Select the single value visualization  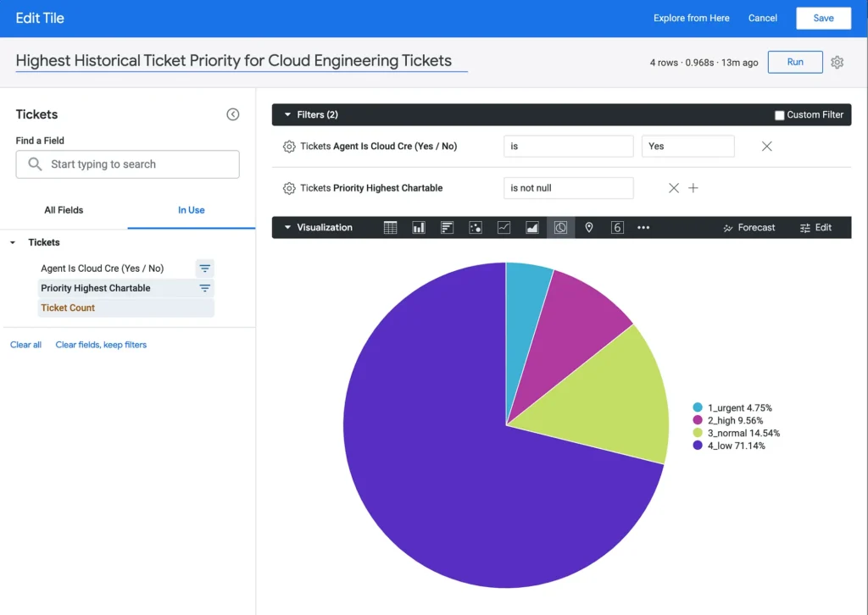617,228
